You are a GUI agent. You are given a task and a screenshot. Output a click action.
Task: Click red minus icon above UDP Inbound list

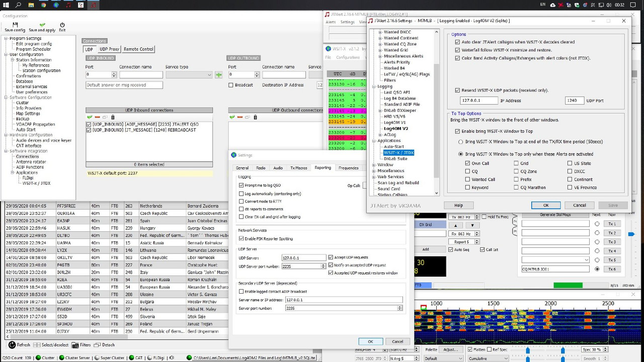tap(98, 117)
